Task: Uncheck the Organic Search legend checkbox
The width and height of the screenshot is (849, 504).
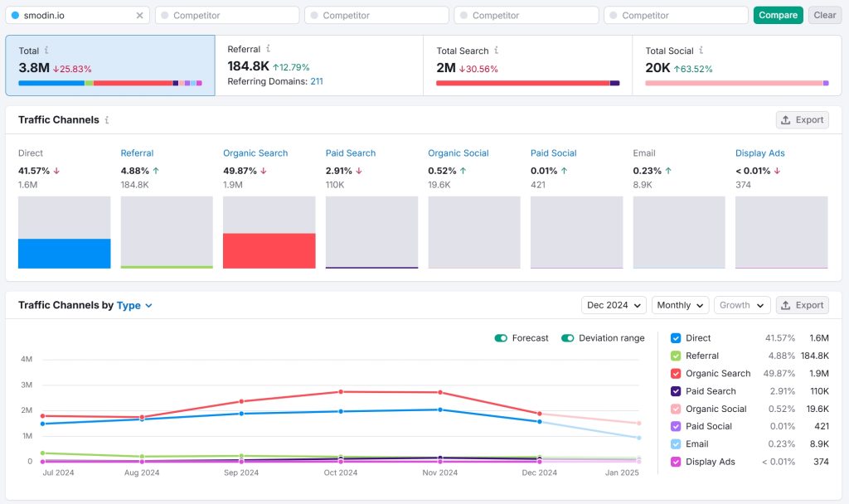Action: pos(676,374)
